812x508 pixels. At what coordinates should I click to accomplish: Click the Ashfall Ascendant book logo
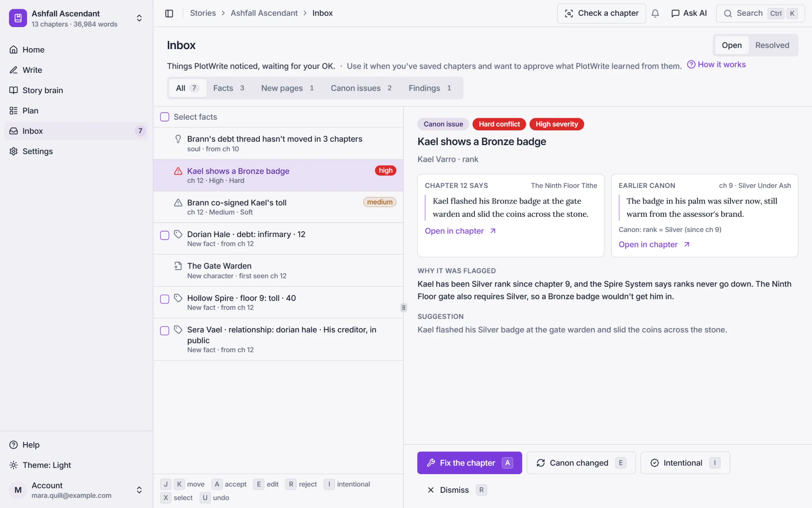[18, 18]
